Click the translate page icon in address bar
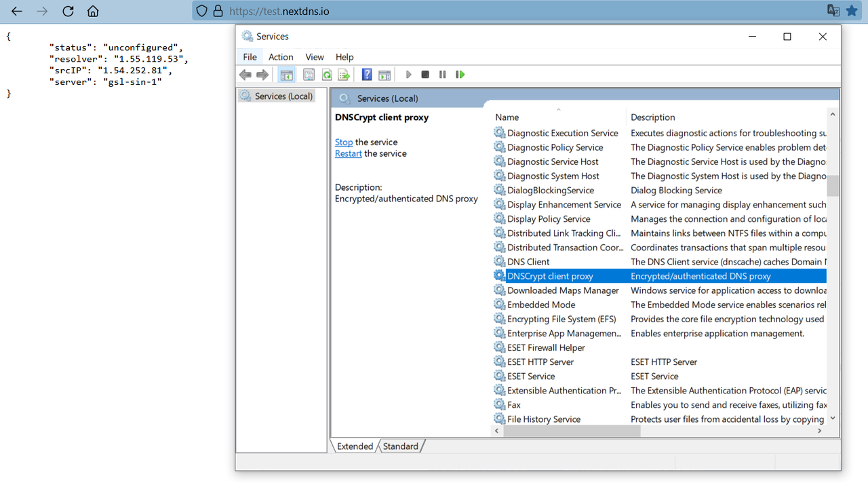868x483 pixels. point(833,11)
